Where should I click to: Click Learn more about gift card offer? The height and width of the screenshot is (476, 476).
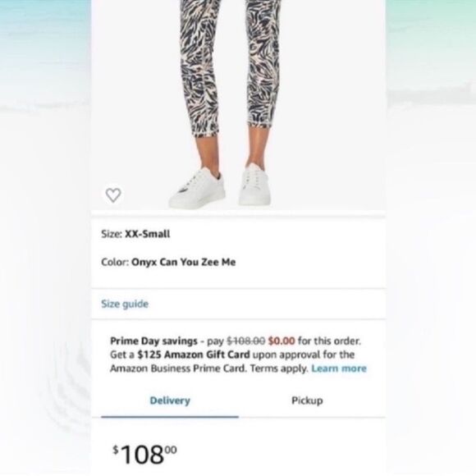tap(339, 368)
